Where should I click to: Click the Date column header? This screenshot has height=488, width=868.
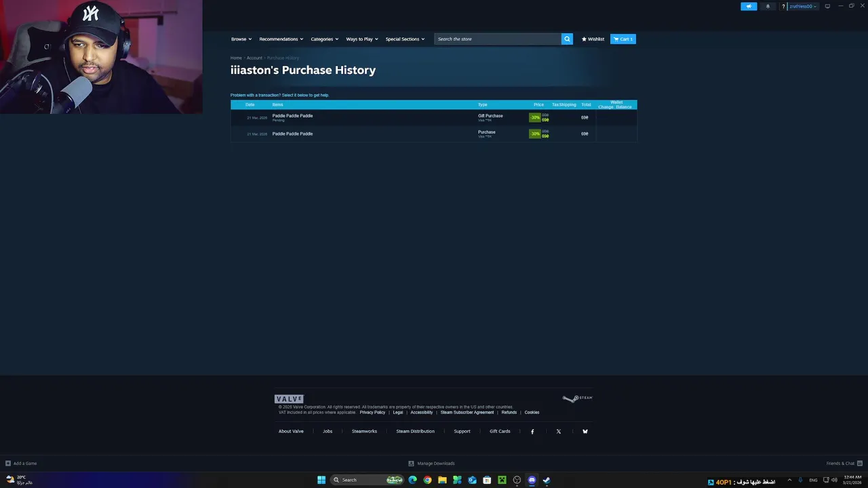point(250,104)
